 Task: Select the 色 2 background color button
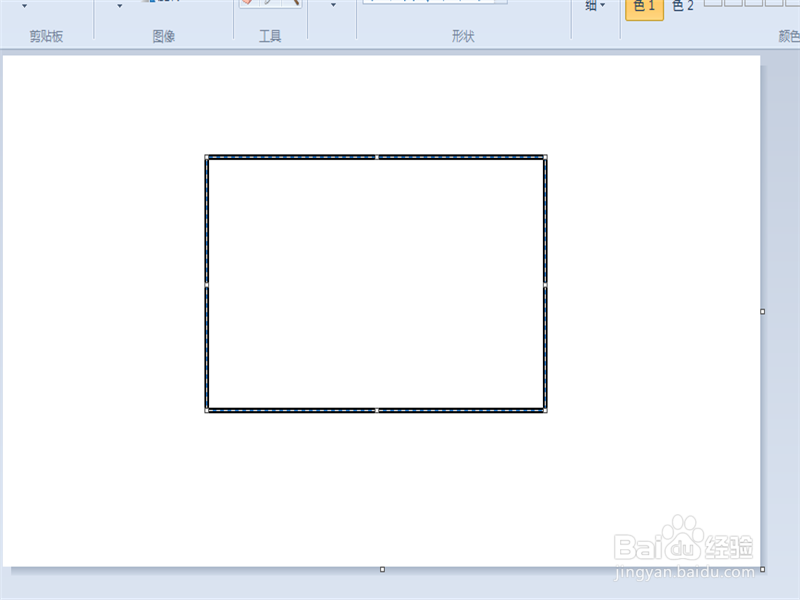click(683, 7)
